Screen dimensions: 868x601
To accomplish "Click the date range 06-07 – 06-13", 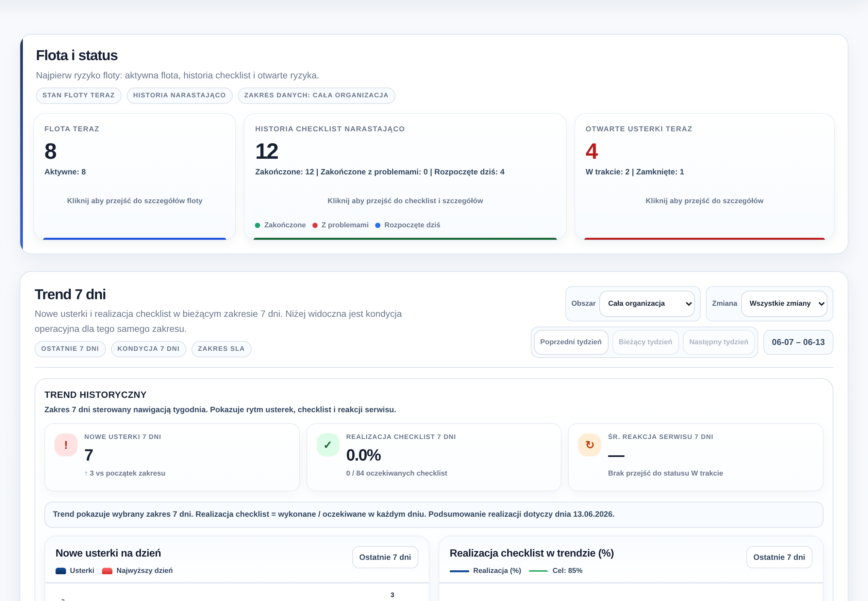I will point(798,342).
